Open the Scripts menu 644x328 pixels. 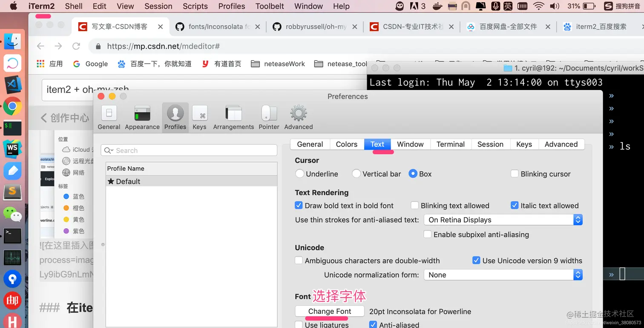click(x=195, y=6)
